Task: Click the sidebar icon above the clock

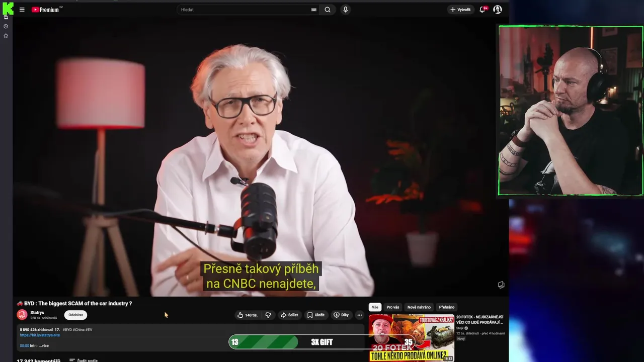Action: (x=6, y=17)
